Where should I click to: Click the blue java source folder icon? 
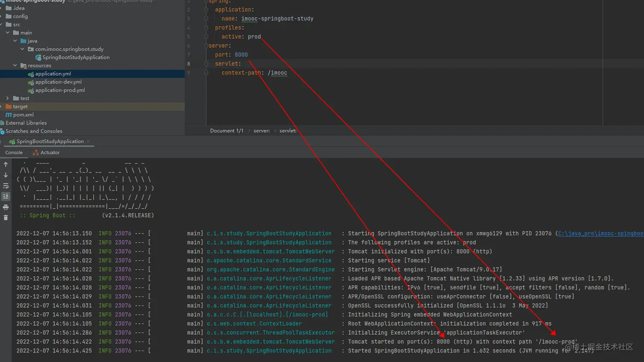23,41
